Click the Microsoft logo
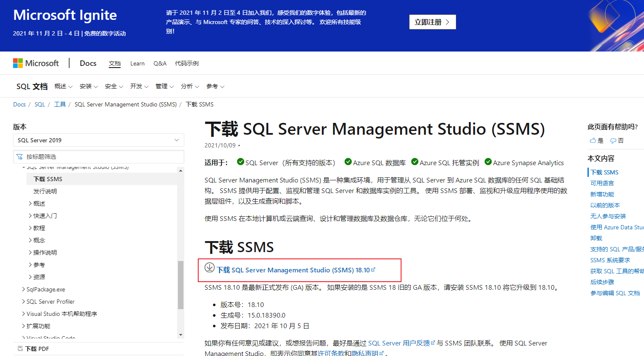 [36, 63]
